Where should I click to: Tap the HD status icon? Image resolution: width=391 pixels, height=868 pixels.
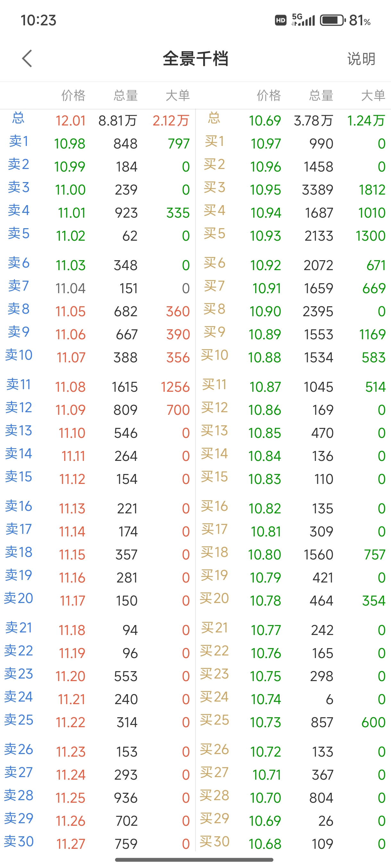click(x=281, y=20)
